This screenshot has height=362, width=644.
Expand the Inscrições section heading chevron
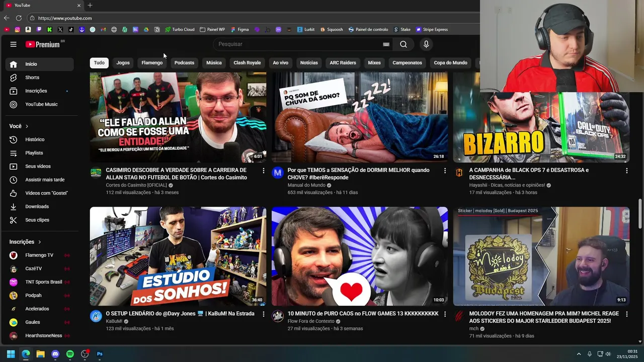pyautogui.click(x=39, y=242)
